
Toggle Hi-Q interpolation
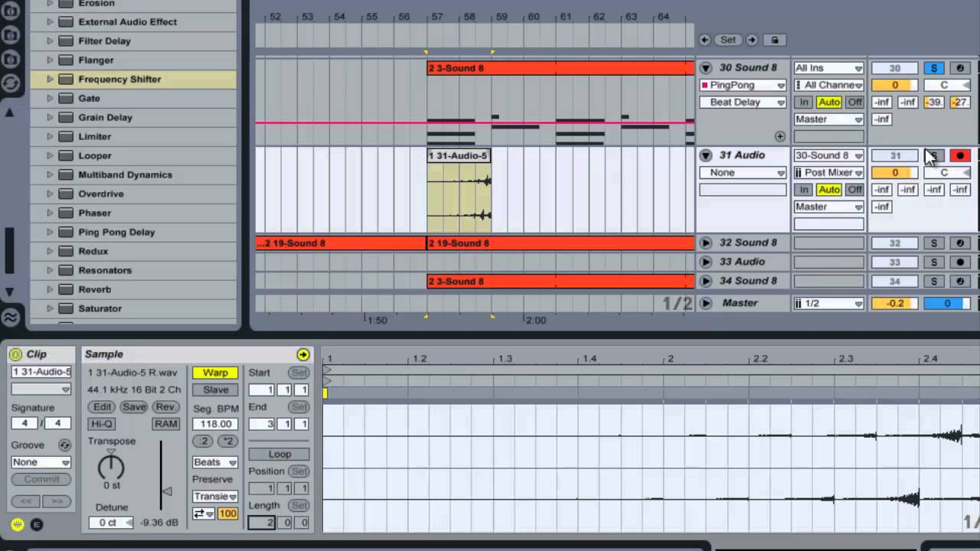coord(102,424)
